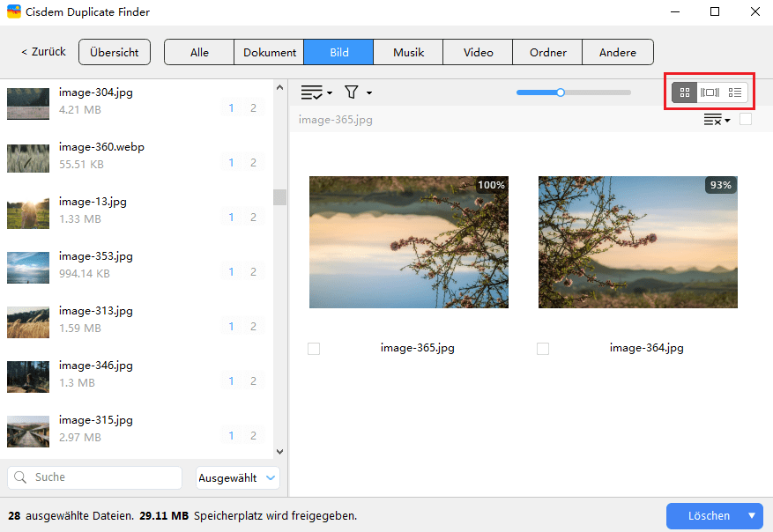The image size is (773, 532).
Task: Expand the Ausgewählt dropdown
Action: [x=238, y=477]
